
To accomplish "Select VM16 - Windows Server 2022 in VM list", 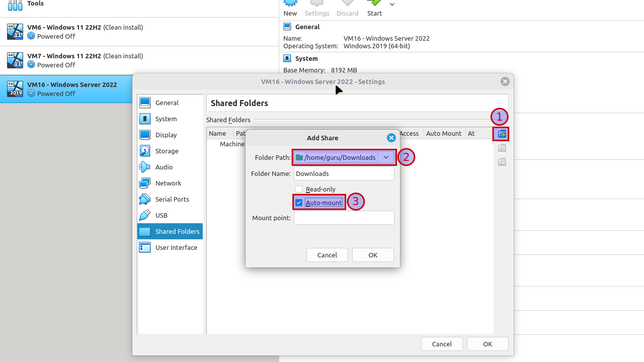I will pyautogui.click(x=66, y=89).
